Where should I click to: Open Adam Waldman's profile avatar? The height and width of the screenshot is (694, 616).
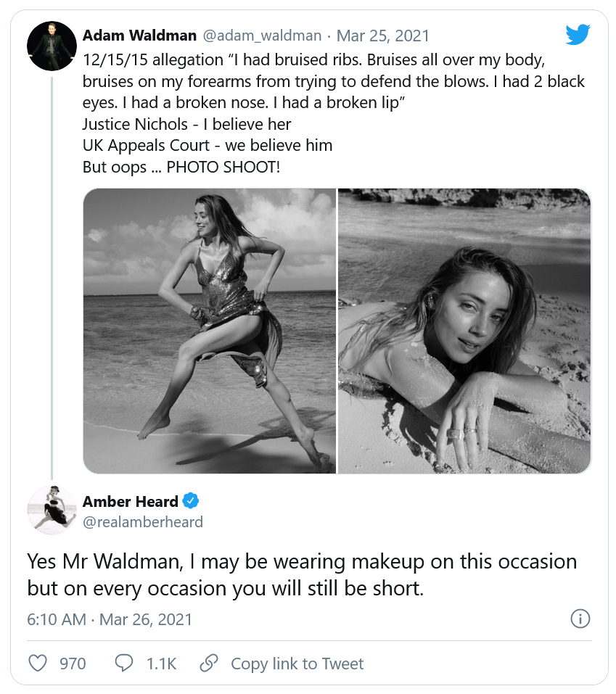pos(52,46)
